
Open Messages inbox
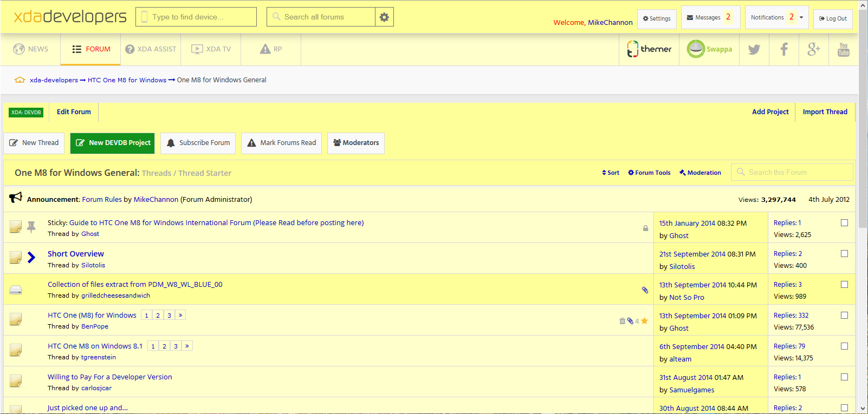pyautogui.click(x=710, y=17)
